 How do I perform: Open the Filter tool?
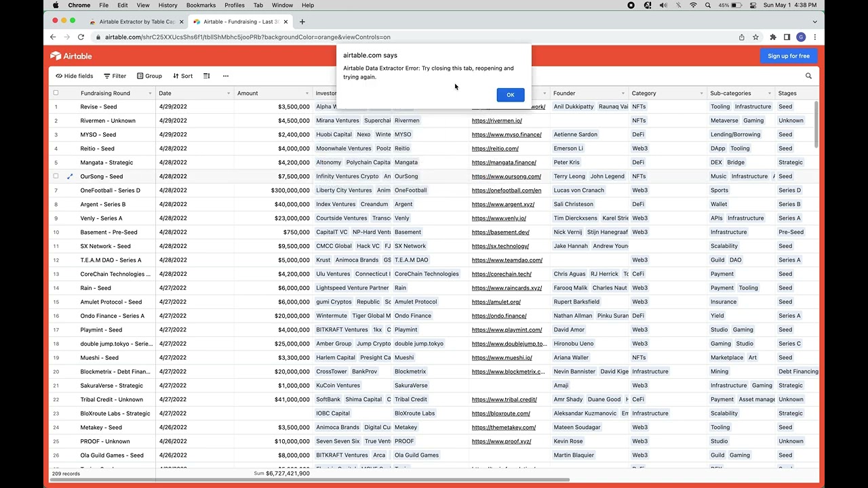coord(115,76)
